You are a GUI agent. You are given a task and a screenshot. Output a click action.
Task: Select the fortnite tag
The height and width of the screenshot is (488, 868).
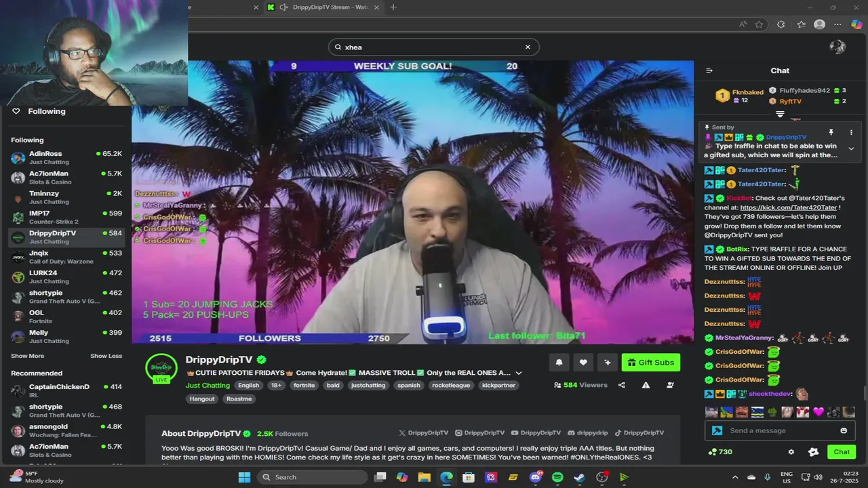point(304,385)
